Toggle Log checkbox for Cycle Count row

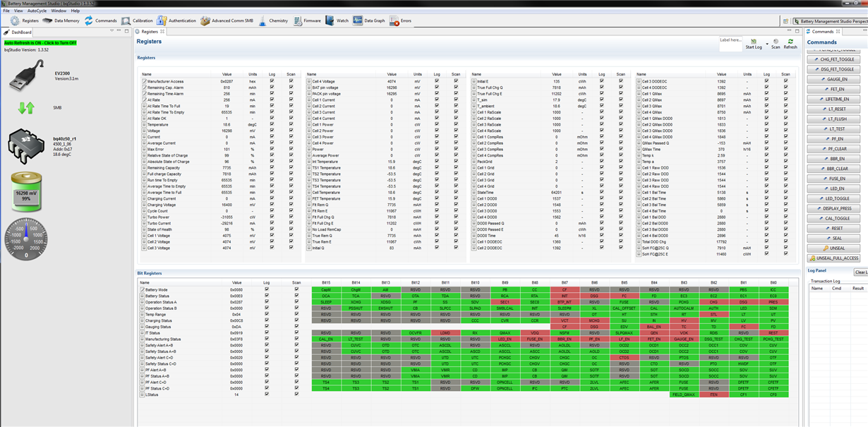tap(272, 210)
